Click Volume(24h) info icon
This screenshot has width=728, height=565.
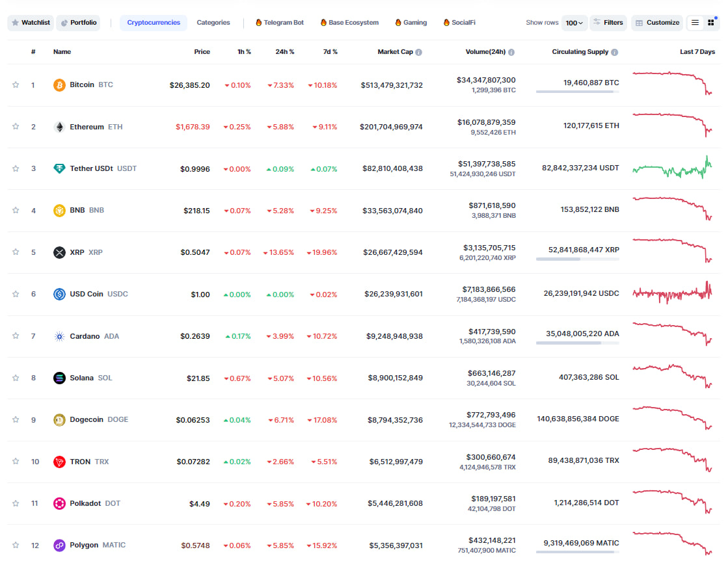[x=511, y=52]
